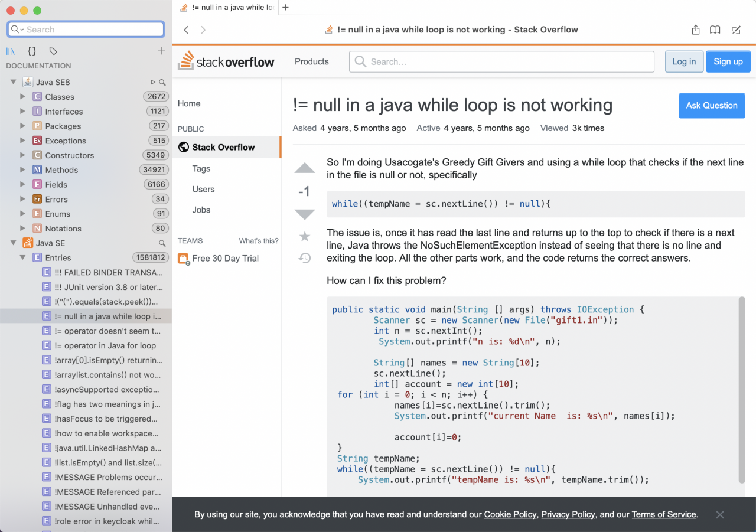Go back with the left chevron
The image size is (756, 532).
pyautogui.click(x=186, y=30)
